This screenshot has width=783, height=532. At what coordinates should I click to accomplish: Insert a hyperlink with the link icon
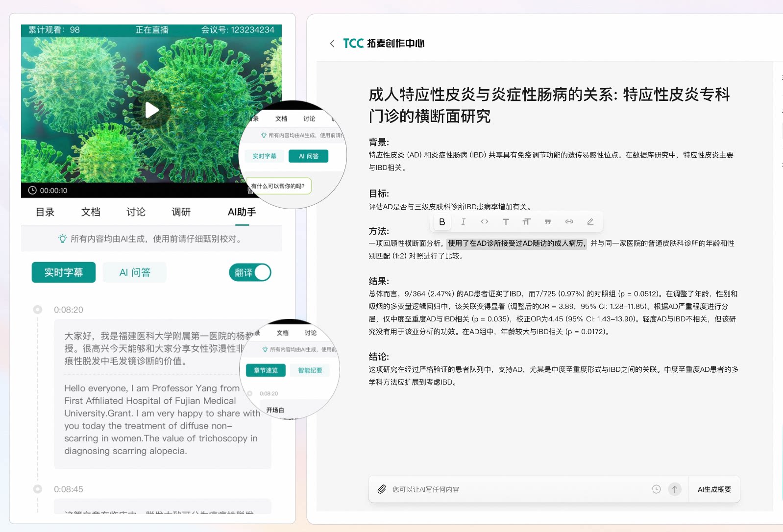[x=569, y=222]
